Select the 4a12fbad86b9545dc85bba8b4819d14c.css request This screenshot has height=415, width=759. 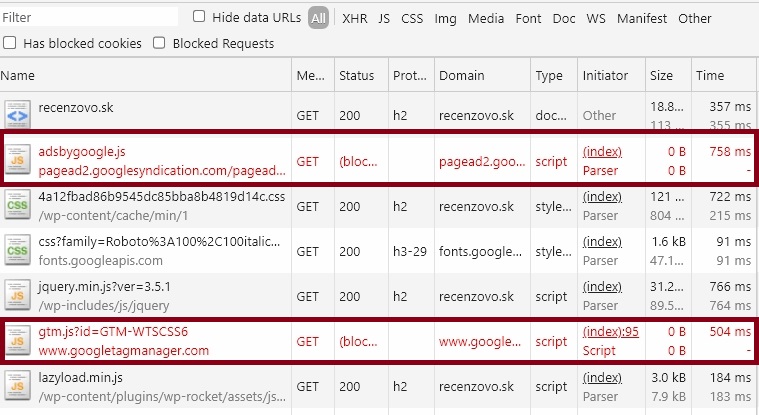pyautogui.click(x=162, y=197)
